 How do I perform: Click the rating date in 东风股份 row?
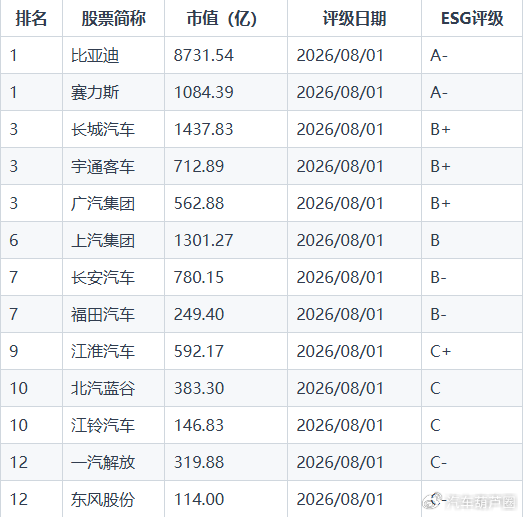(x=340, y=500)
